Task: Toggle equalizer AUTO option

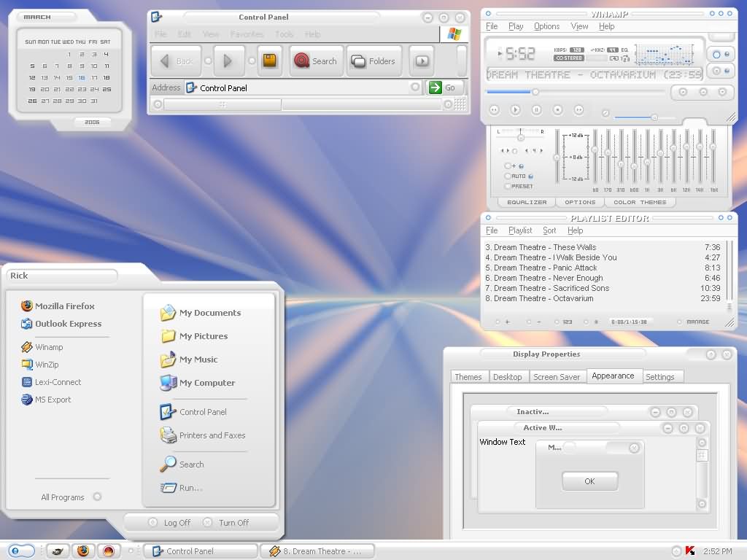Action: 518,176
